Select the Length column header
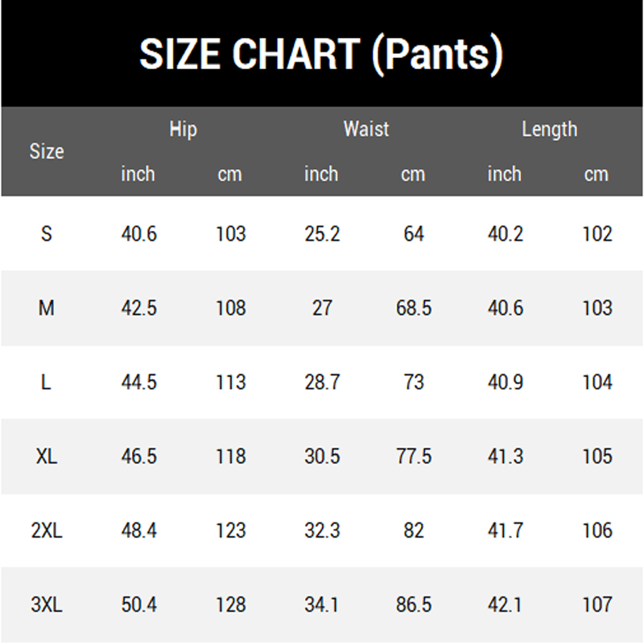 [550, 130]
